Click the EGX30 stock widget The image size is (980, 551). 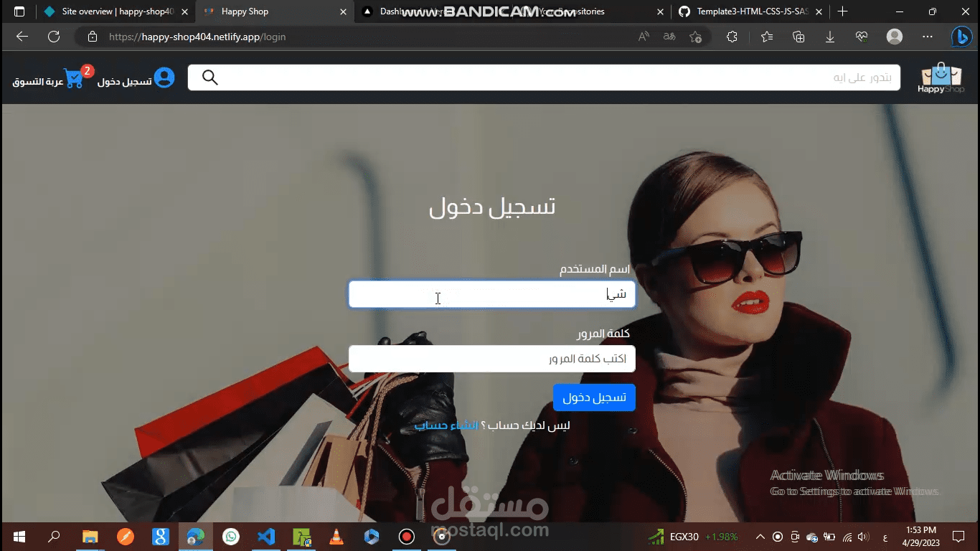(692, 537)
